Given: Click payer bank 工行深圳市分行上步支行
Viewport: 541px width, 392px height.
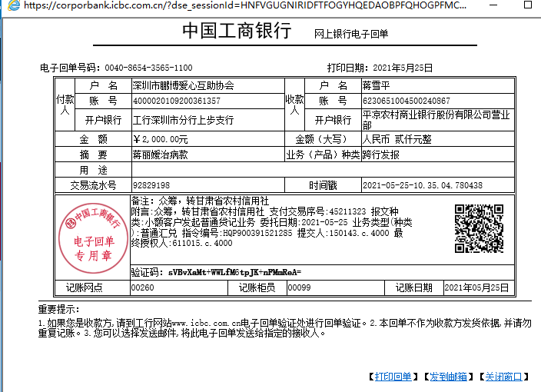Looking at the screenshot, I should pos(183,120).
